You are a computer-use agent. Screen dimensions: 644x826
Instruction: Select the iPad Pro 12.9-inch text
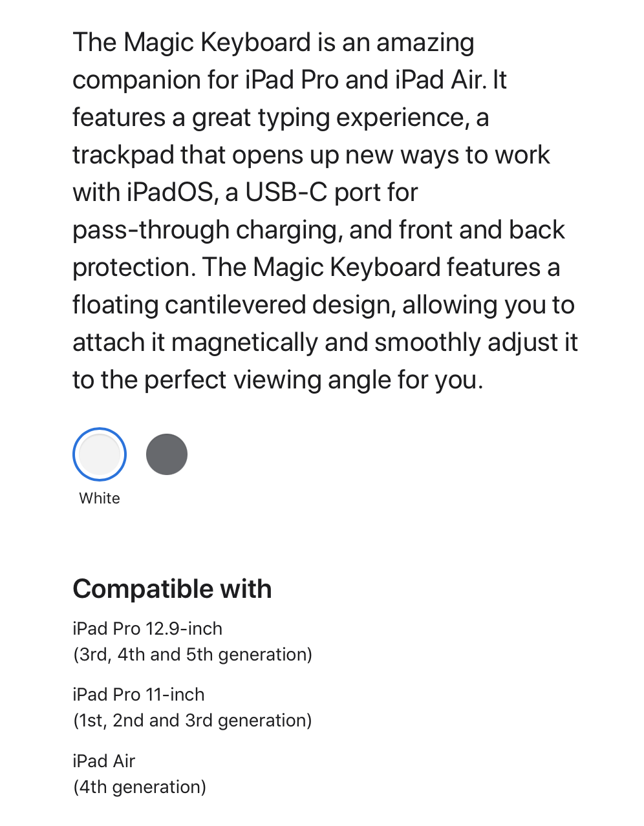[x=147, y=628]
